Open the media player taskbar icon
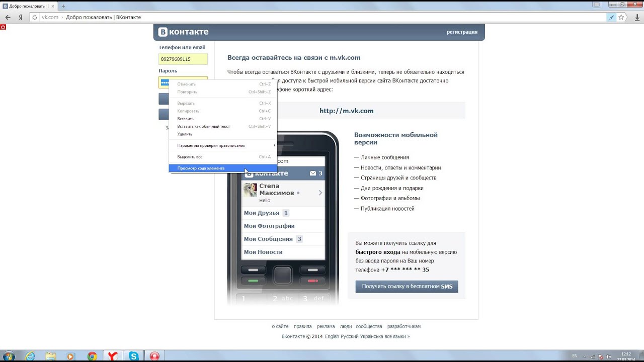 [x=70, y=356]
